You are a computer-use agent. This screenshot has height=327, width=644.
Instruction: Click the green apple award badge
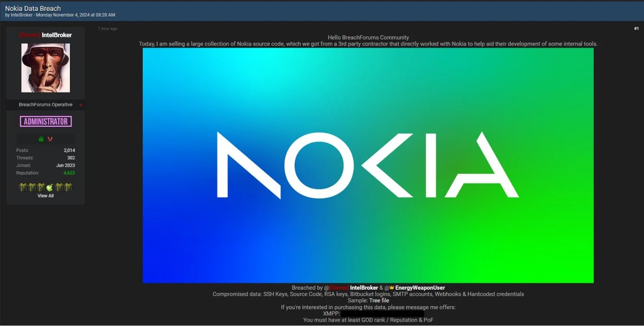click(x=49, y=188)
